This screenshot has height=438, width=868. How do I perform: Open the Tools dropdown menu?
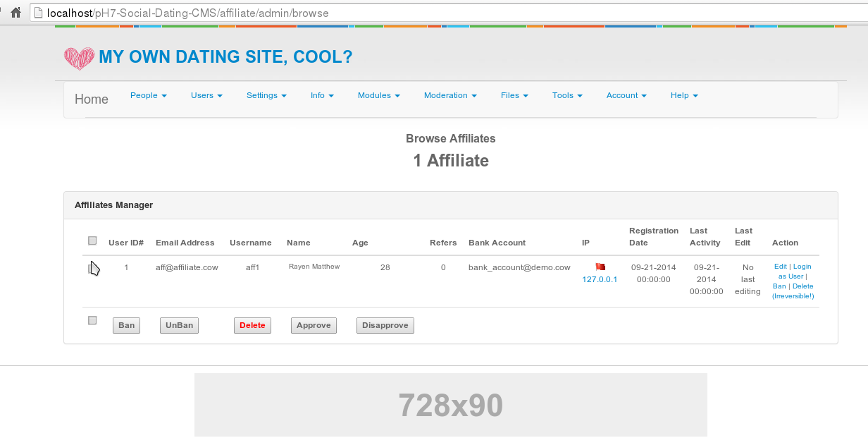pyautogui.click(x=567, y=95)
